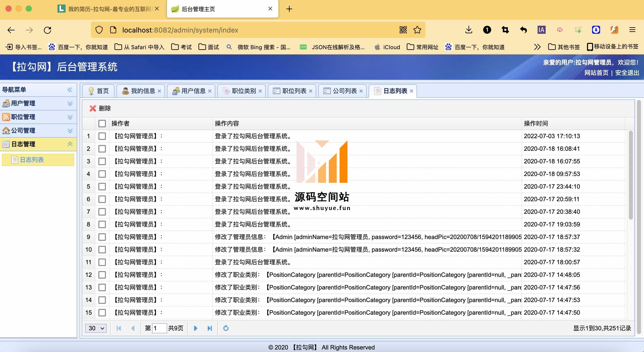Image resolution: width=644 pixels, height=352 pixels.
Task: Refresh the log table
Action: point(226,328)
